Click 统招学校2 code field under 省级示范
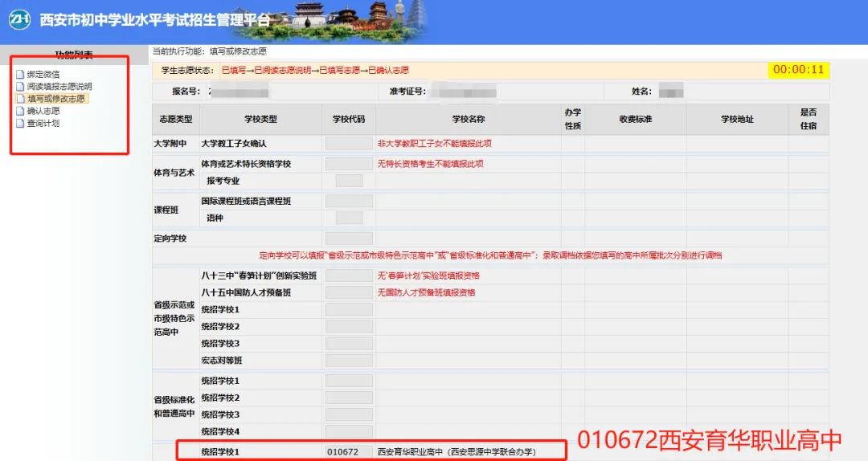The width and height of the screenshot is (868, 461). point(349,327)
